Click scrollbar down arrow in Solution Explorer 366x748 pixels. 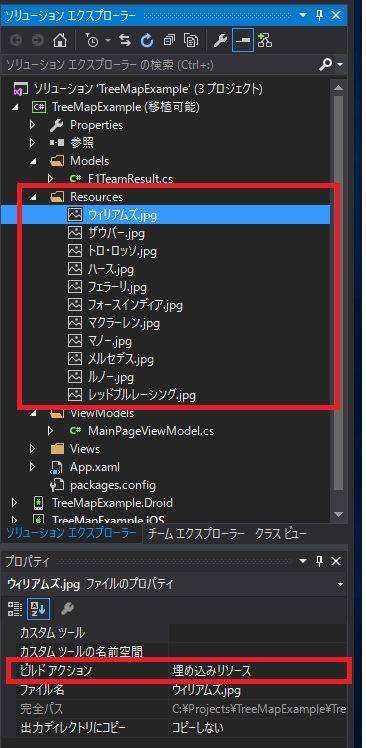tap(338, 515)
